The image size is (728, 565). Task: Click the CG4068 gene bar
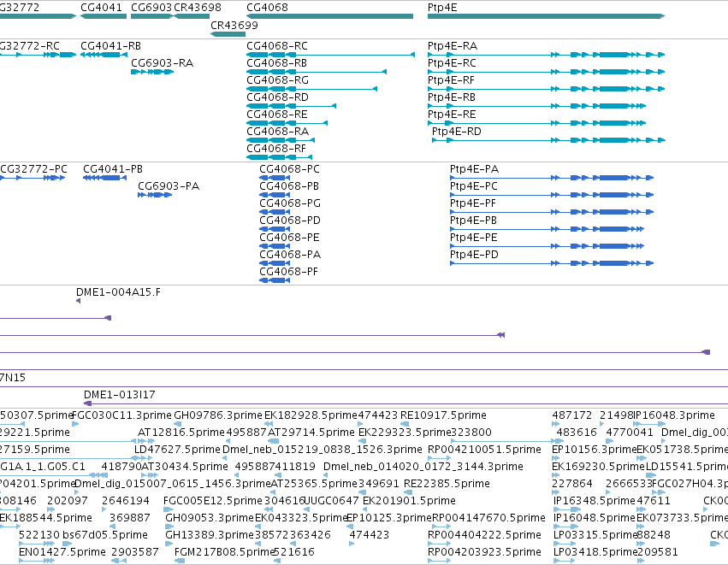point(329,16)
